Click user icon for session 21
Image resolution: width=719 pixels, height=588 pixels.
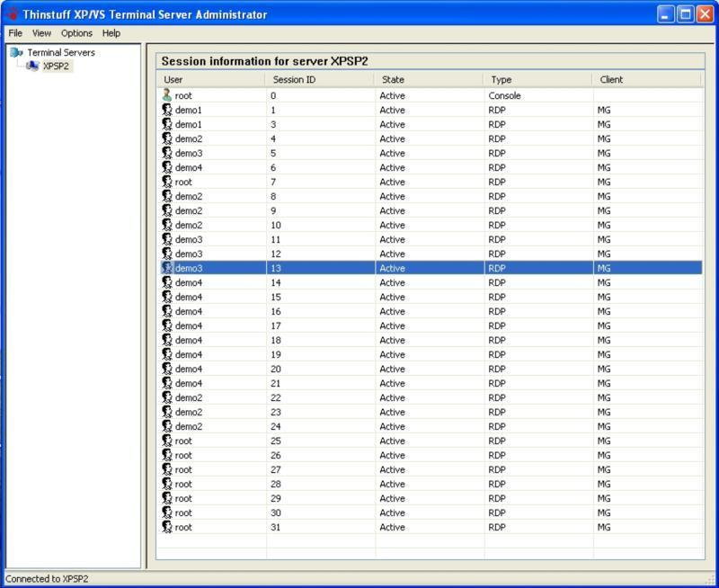(167, 383)
